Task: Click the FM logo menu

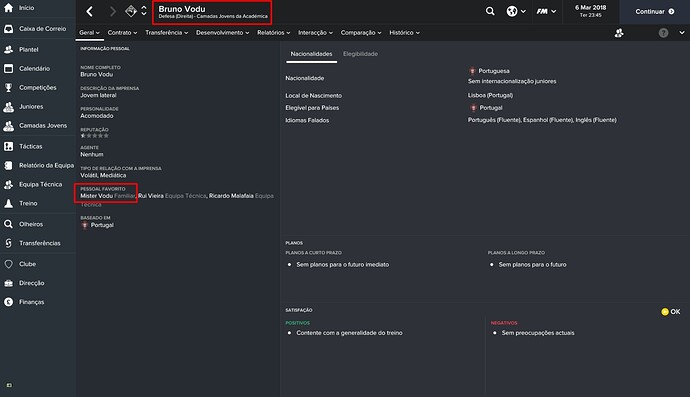Action: click(x=542, y=11)
